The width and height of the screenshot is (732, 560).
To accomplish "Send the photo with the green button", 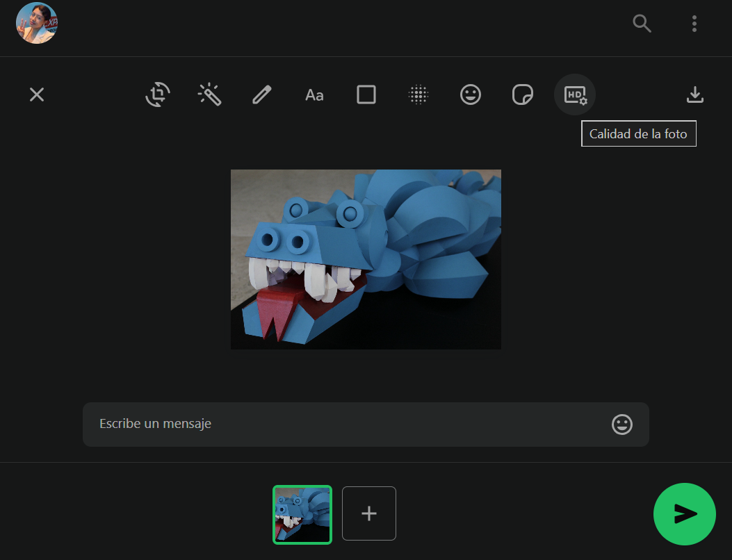I will click(684, 514).
